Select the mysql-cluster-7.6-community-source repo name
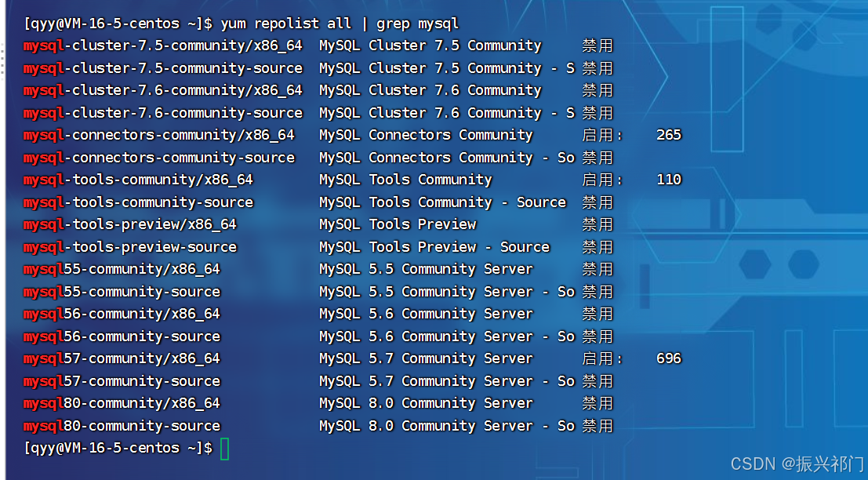This screenshot has width=868, height=480. pos(163,113)
